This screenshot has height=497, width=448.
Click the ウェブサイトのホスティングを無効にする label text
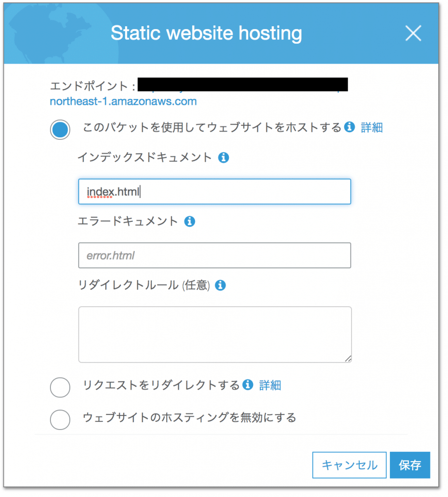(189, 417)
